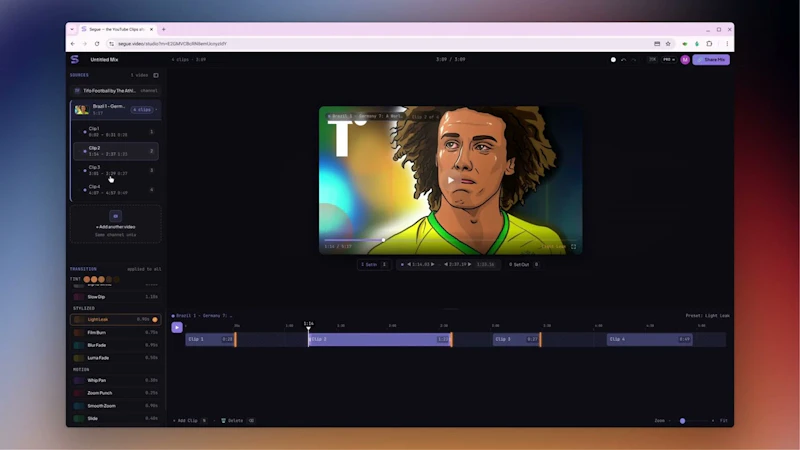Click the Add Clip button
Viewport: 800px width, 450px height.
point(190,421)
